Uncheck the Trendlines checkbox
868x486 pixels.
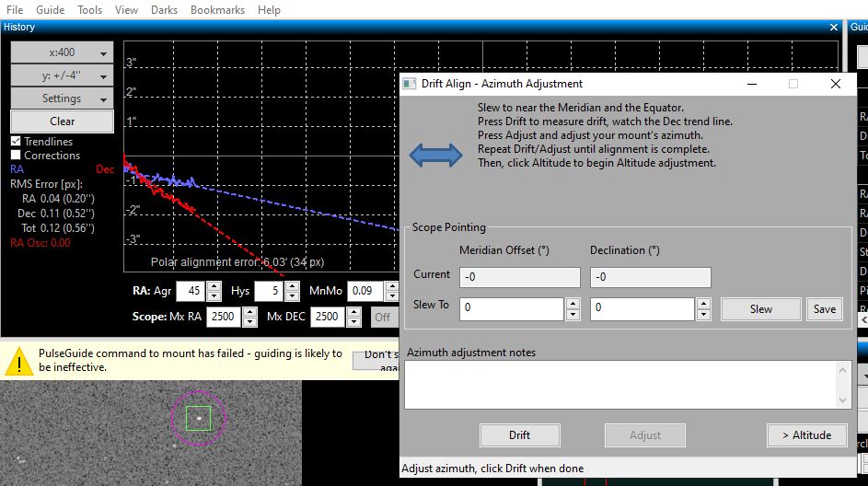pos(16,142)
